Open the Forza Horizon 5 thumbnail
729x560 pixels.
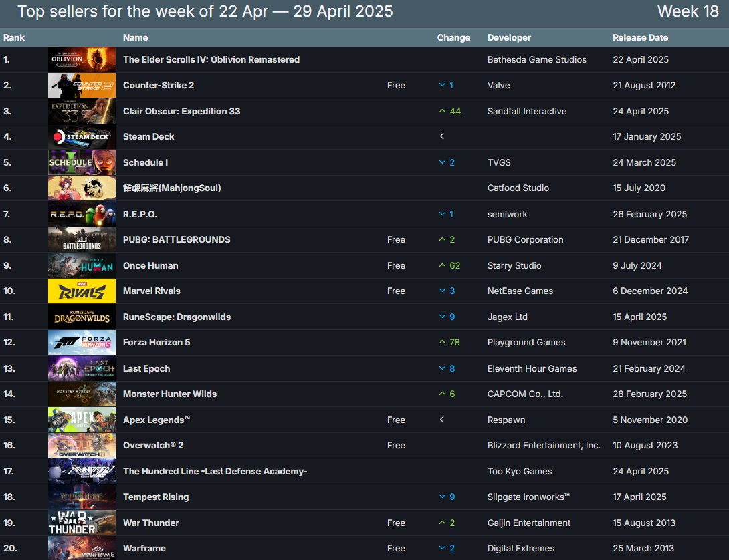click(82, 343)
